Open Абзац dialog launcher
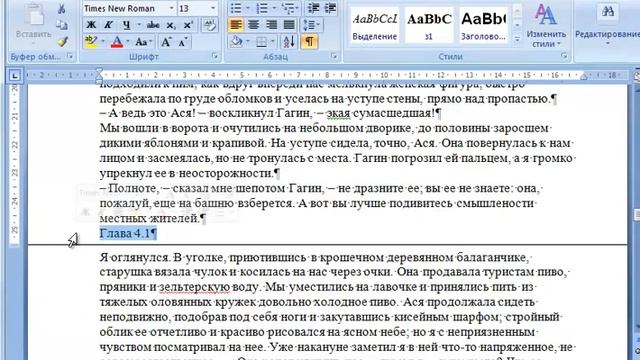The width and height of the screenshot is (640, 360). (x=334, y=57)
